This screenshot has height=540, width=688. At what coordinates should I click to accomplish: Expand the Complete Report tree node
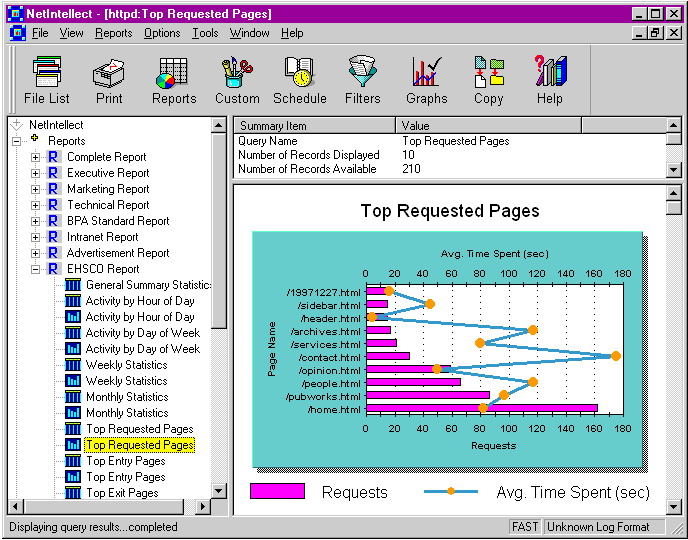(36, 157)
